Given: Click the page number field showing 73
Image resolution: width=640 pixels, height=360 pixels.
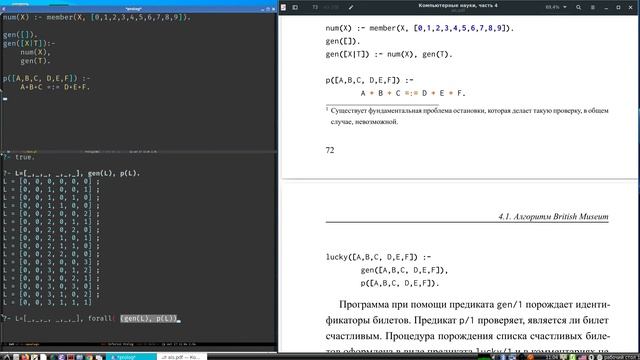Looking at the screenshot, I should [x=315, y=7].
